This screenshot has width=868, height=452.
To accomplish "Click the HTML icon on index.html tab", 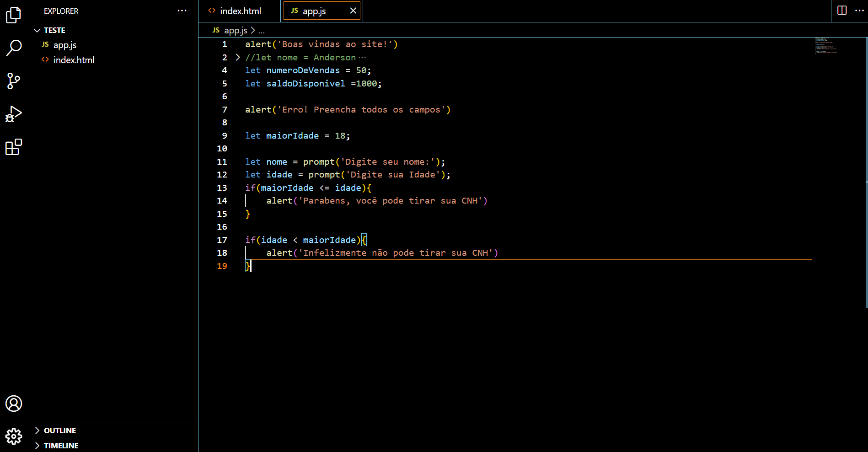I will 212,11.
